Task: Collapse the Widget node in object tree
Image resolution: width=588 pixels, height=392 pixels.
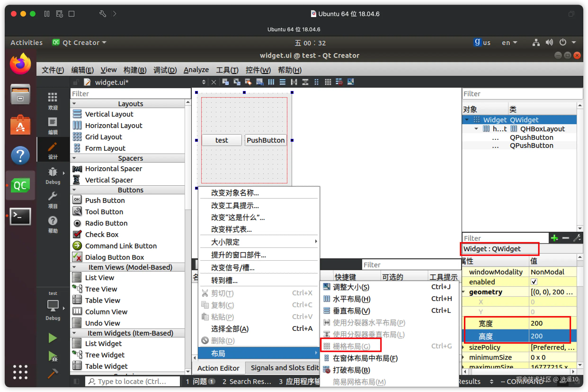Action: tap(467, 120)
